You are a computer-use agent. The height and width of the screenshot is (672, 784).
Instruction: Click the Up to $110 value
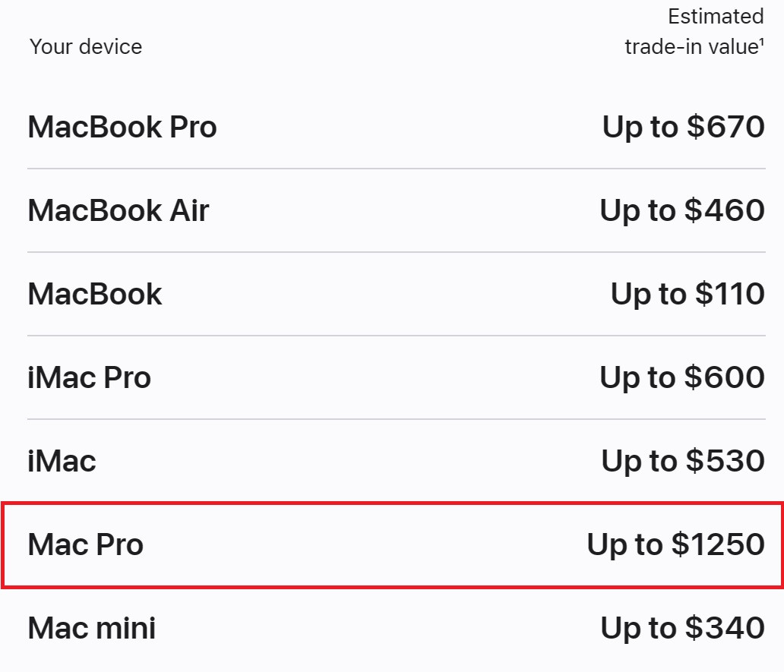tap(688, 294)
